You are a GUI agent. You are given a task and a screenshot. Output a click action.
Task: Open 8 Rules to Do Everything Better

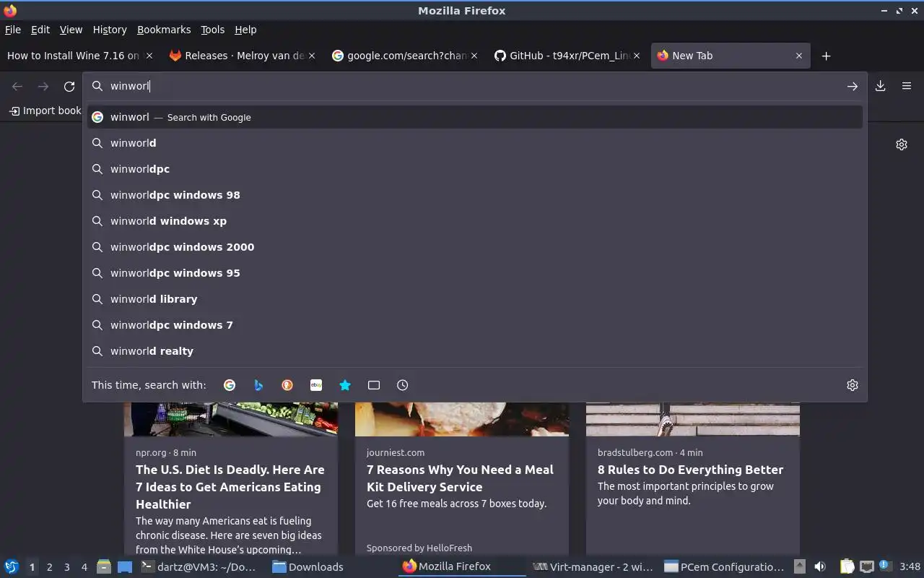690,470
